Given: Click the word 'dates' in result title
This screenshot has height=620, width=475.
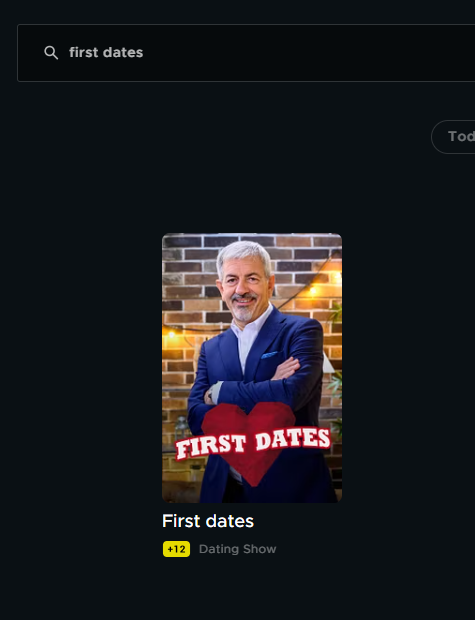Looking at the screenshot, I should pos(230,521).
